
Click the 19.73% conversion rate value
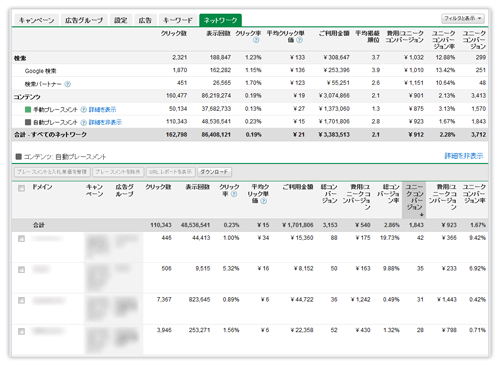(x=390, y=238)
